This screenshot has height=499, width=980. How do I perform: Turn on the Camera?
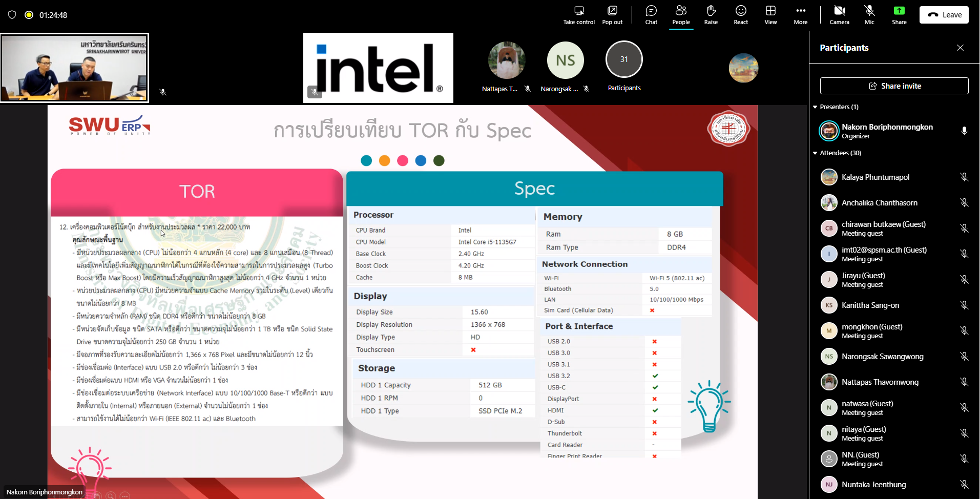tap(839, 11)
